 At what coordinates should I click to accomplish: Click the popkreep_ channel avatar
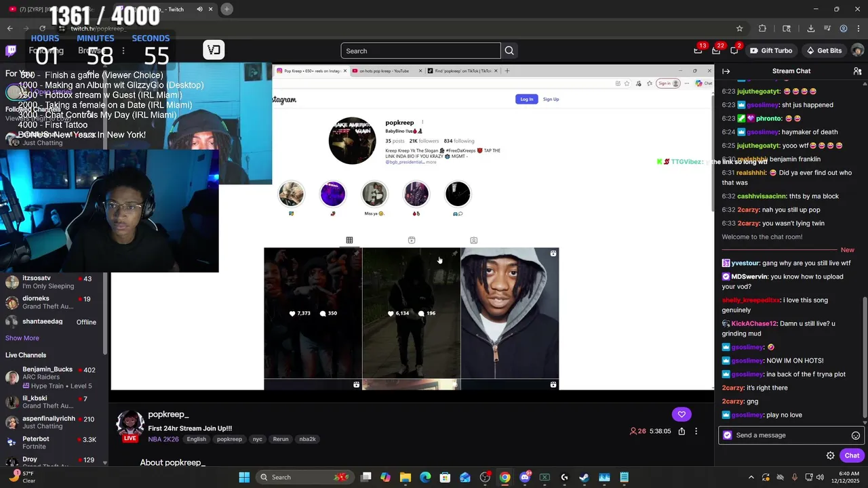point(130,423)
